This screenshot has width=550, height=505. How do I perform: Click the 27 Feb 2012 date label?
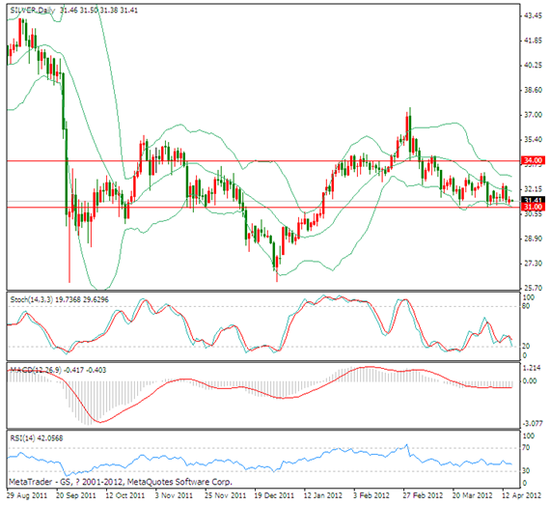click(x=423, y=496)
